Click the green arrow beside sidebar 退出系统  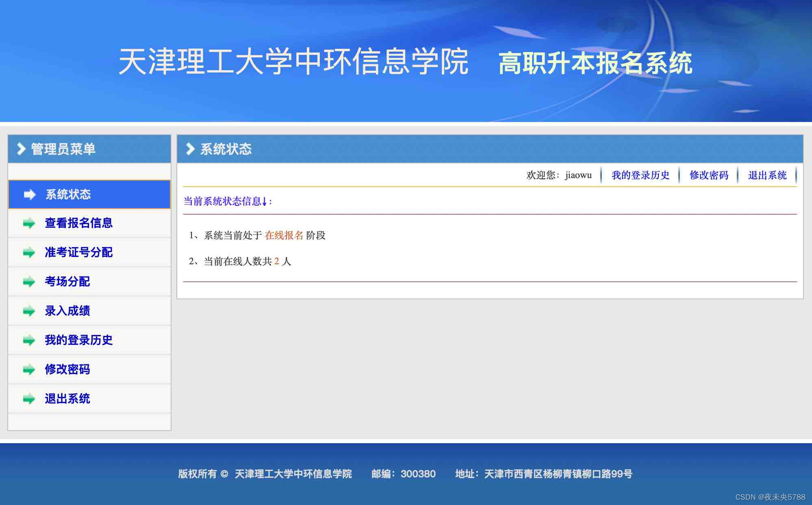[x=29, y=399]
